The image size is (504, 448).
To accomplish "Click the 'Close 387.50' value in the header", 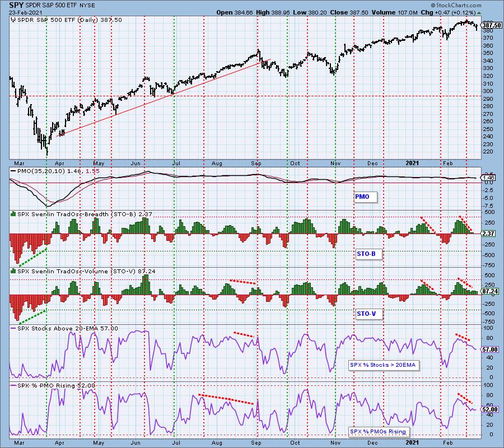I will 349,12.
